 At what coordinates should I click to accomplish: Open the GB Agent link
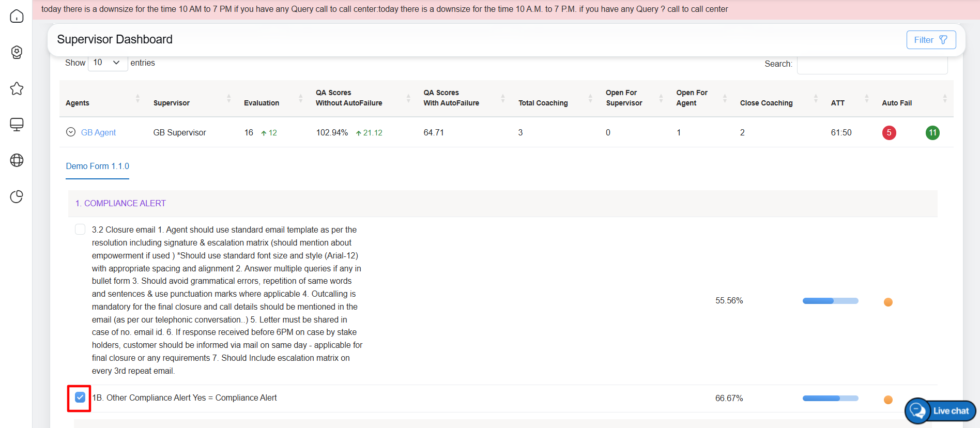[98, 133]
